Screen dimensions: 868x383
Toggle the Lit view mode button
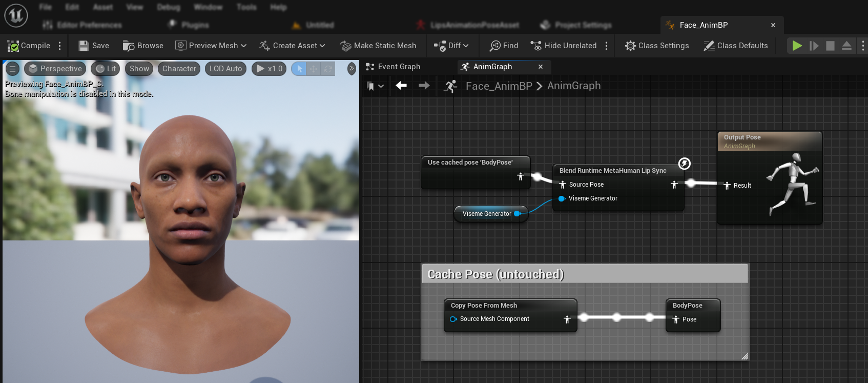pos(106,69)
